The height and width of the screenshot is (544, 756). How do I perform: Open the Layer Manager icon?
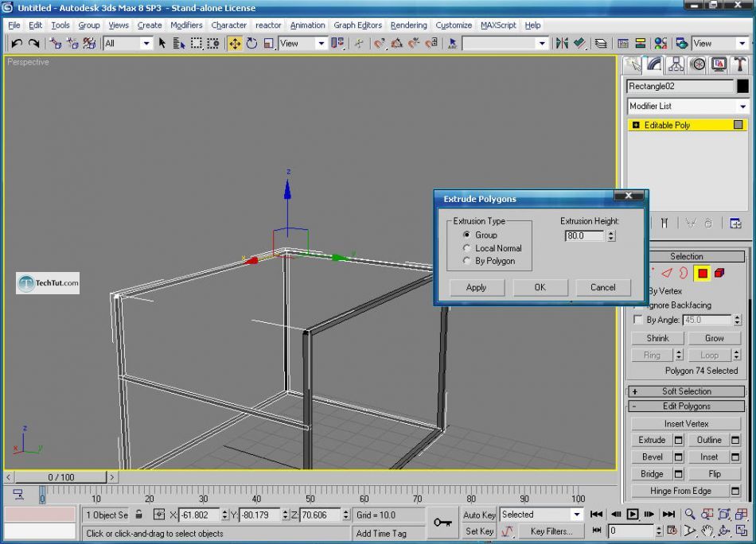(601, 44)
